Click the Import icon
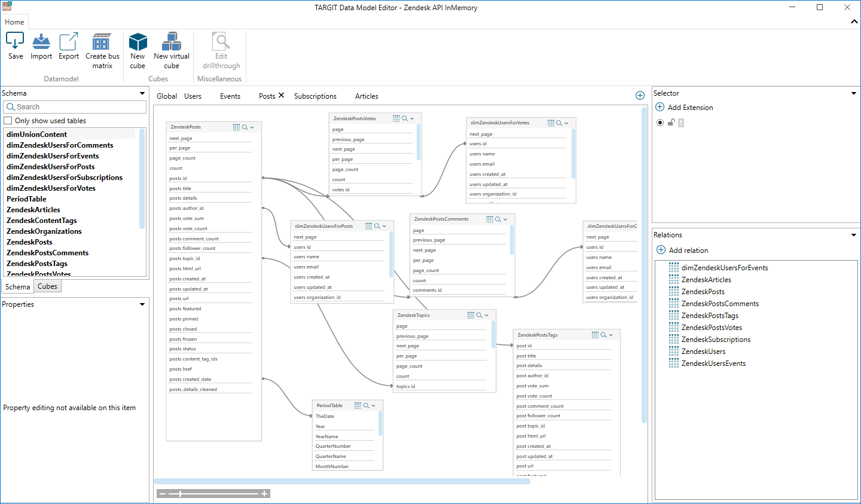Screen dimensions: 861x504 coord(41,41)
